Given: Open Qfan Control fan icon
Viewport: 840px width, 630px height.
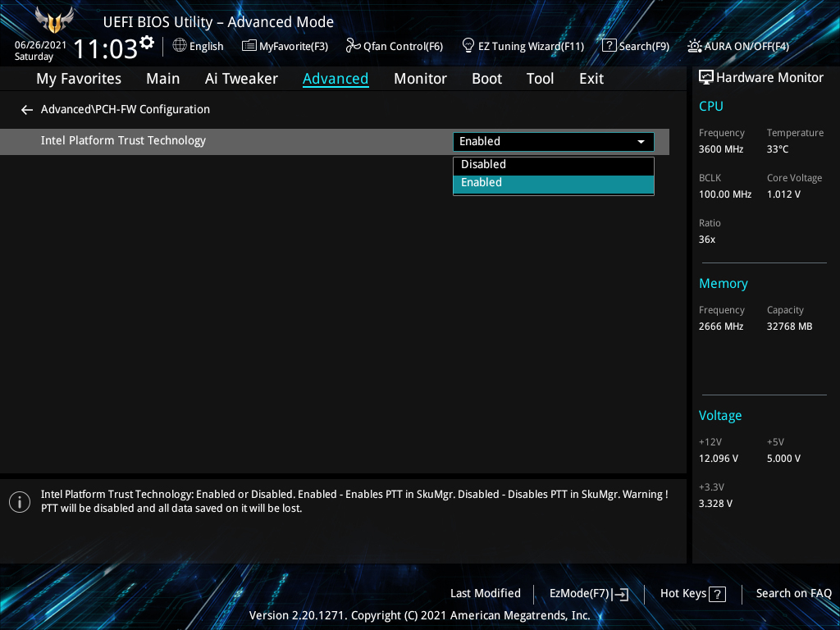Looking at the screenshot, I should point(353,46).
